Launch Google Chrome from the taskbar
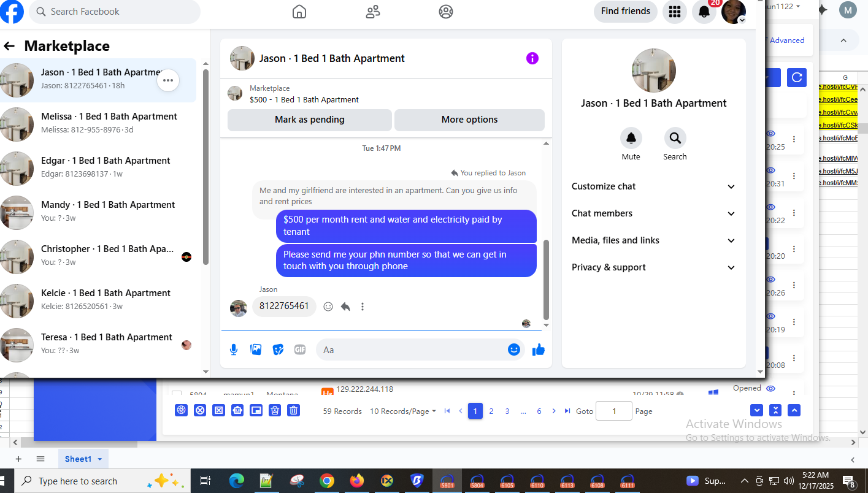 (327, 481)
